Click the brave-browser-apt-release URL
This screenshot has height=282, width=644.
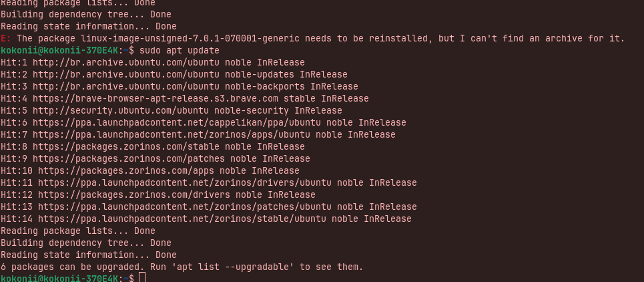(155, 98)
